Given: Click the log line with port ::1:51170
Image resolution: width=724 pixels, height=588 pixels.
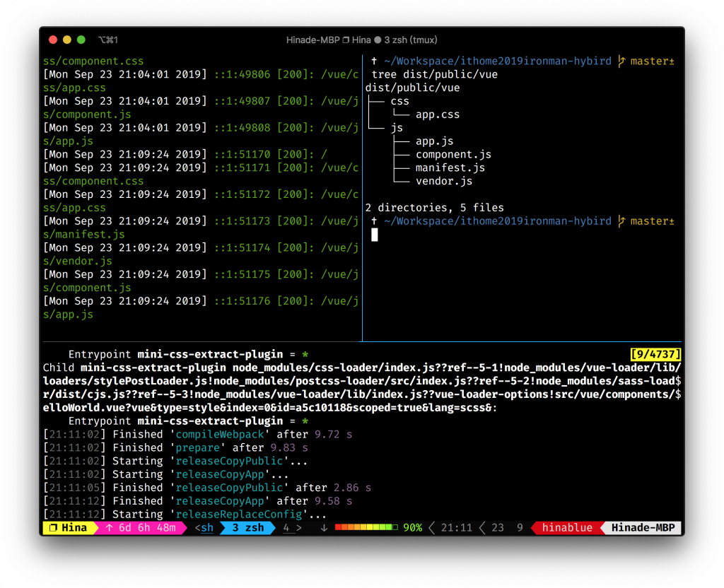Looking at the screenshot, I should pos(185,154).
